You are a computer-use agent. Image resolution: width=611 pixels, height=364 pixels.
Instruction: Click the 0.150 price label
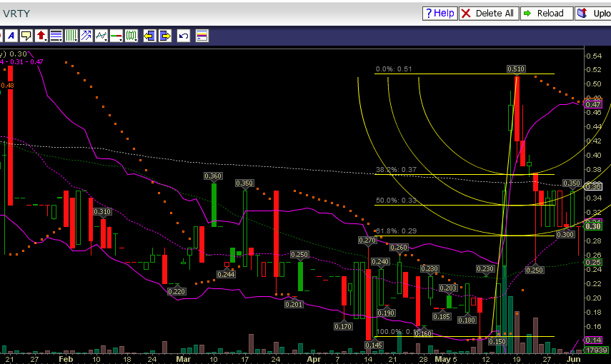click(497, 341)
